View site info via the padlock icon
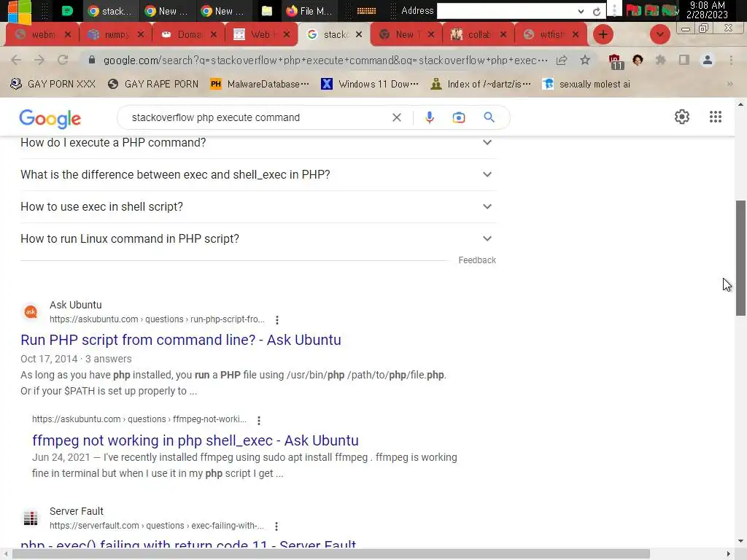 (92, 60)
